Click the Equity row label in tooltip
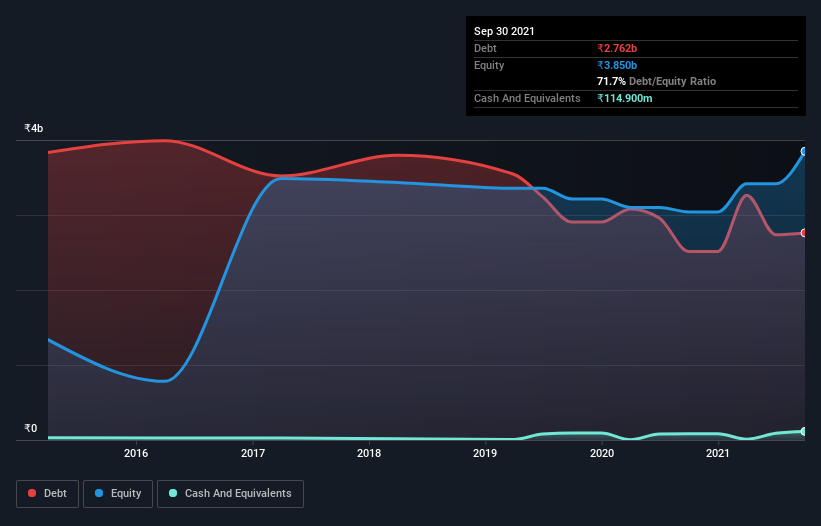The height and width of the screenshot is (526, 821). coord(489,65)
